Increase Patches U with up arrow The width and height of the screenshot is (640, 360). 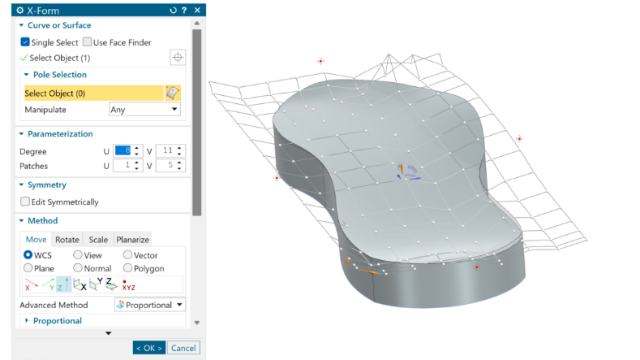[137, 162]
